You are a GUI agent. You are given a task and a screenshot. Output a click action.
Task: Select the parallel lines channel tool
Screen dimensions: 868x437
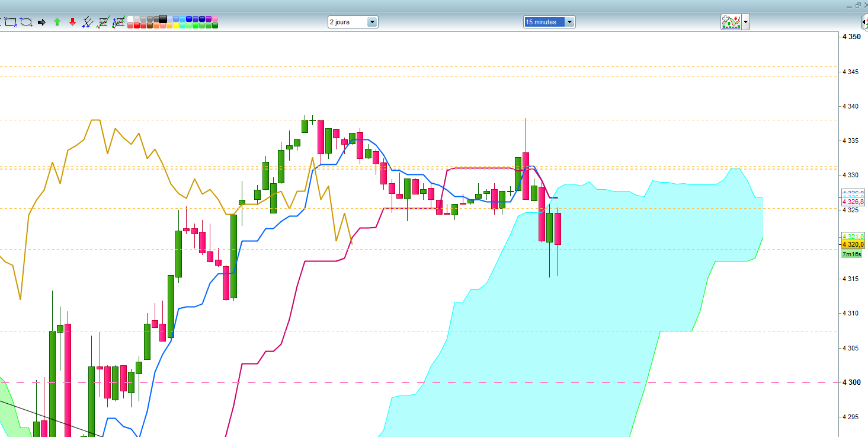tap(88, 22)
